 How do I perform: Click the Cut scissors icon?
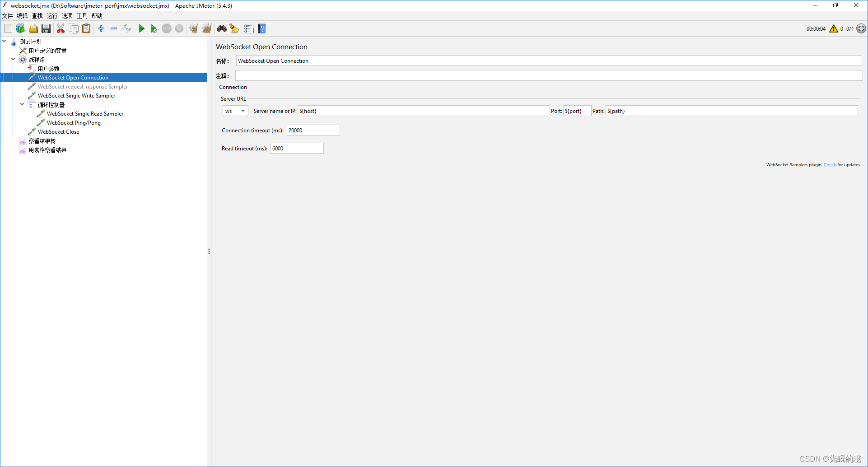pos(61,28)
